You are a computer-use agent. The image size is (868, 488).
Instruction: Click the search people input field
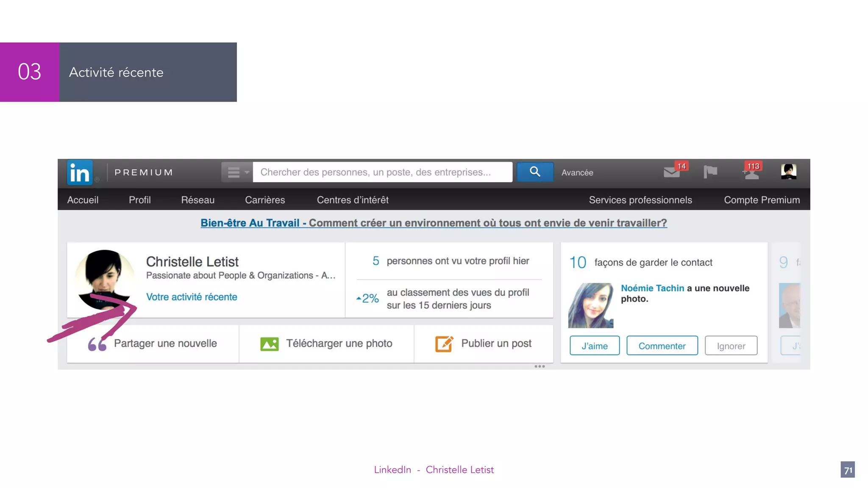(x=382, y=172)
